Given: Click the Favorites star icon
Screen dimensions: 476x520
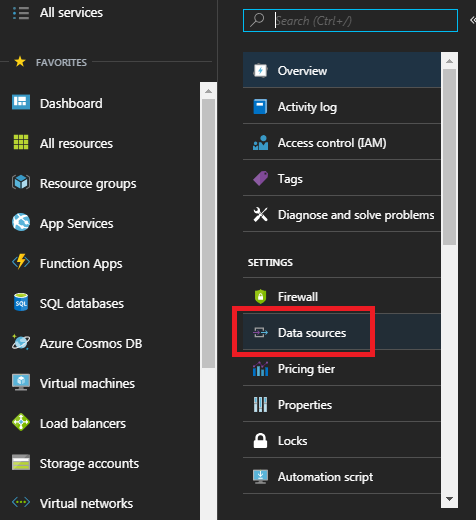Looking at the screenshot, I should tap(20, 62).
